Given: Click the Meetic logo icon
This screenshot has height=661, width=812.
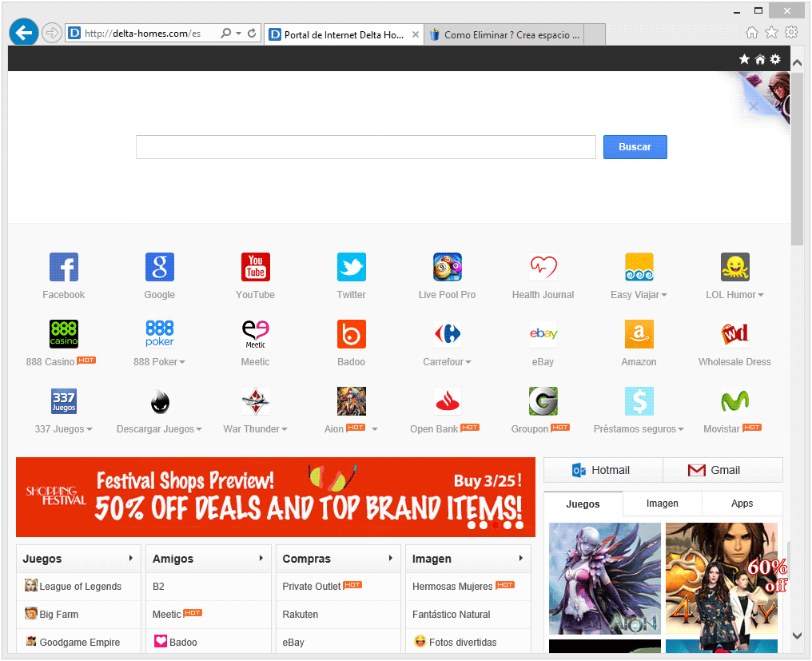Looking at the screenshot, I should point(255,333).
